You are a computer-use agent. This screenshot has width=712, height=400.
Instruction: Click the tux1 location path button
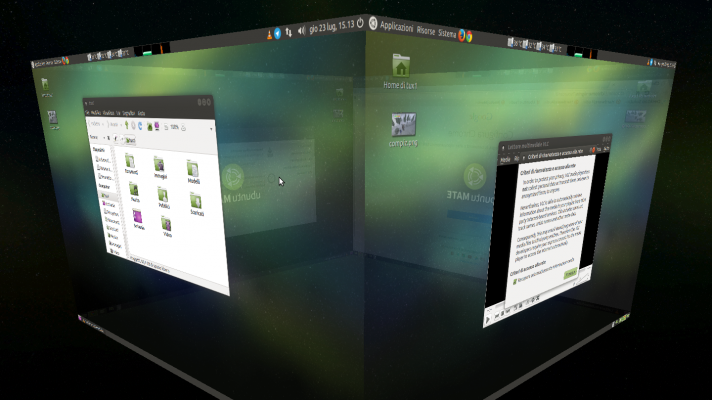coord(130,140)
